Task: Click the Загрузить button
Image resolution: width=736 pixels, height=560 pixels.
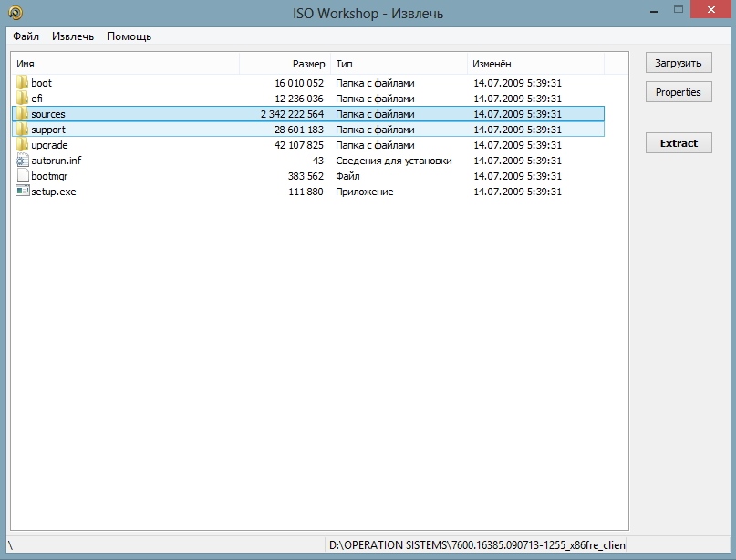Action: [x=679, y=63]
